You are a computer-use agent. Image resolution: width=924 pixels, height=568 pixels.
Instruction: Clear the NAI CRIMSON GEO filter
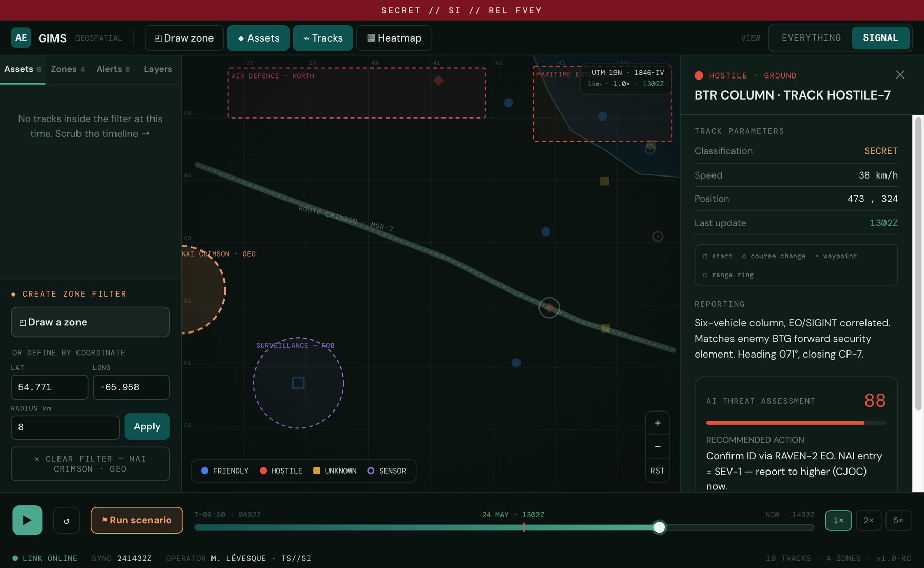coord(90,464)
